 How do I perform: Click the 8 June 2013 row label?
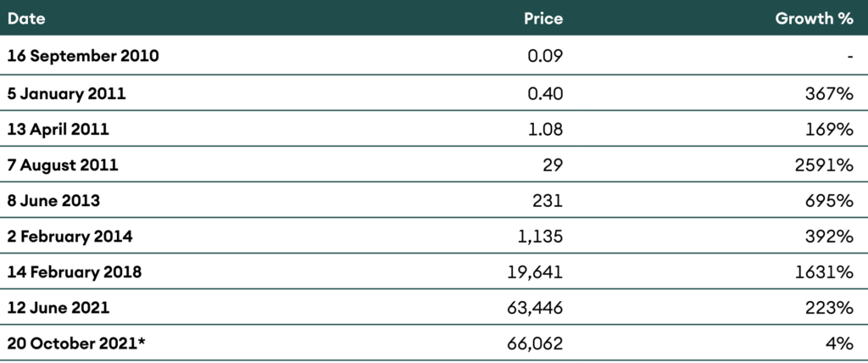pos(53,201)
